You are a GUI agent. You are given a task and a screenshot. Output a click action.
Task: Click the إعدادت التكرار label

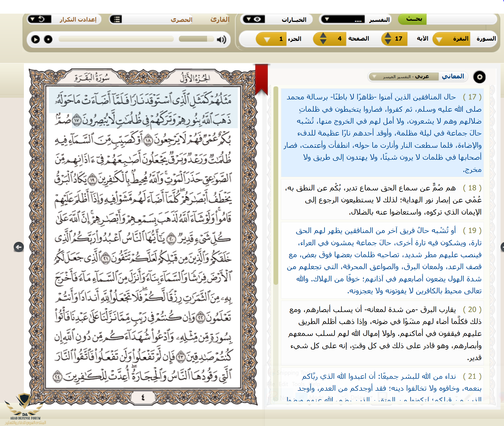[x=78, y=19]
